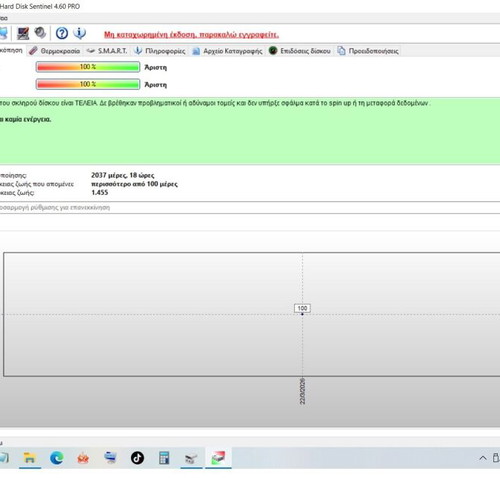Click the first 100% health bar
This screenshot has height=500, width=500.
(x=88, y=67)
